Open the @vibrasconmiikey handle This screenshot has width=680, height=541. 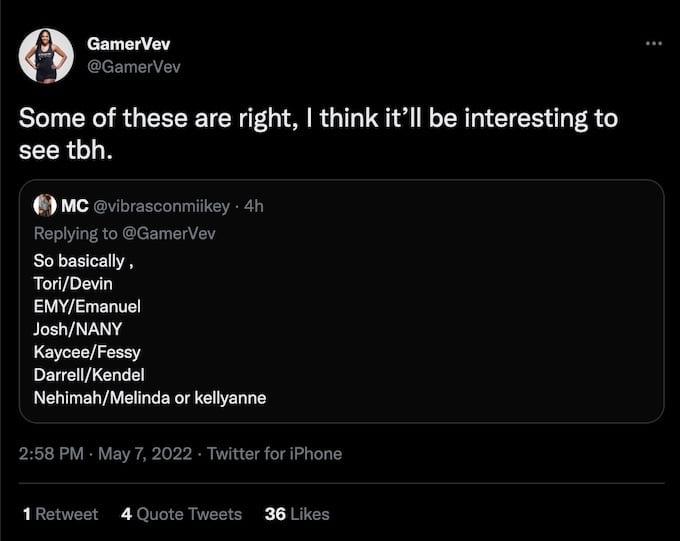tap(161, 206)
